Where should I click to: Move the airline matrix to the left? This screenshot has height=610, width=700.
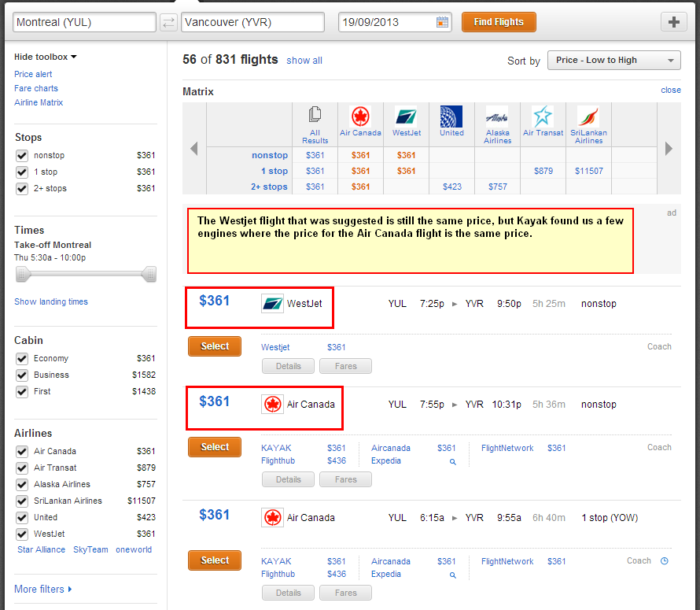click(194, 148)
